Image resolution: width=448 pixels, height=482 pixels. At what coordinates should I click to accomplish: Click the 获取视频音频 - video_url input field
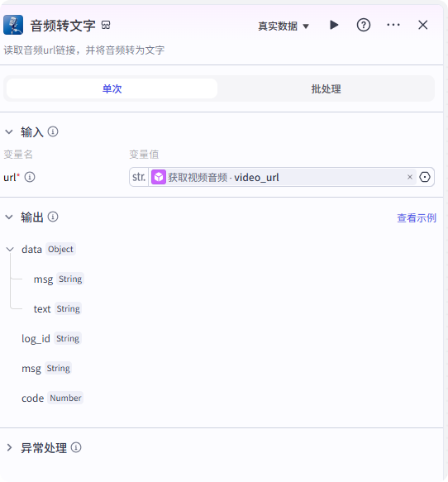[x=282, y=177]
